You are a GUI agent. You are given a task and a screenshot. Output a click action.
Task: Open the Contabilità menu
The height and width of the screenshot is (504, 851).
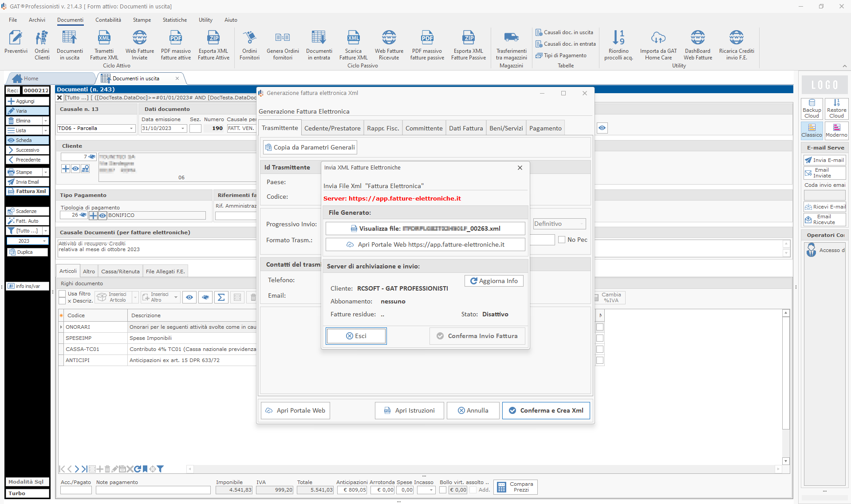108,20
